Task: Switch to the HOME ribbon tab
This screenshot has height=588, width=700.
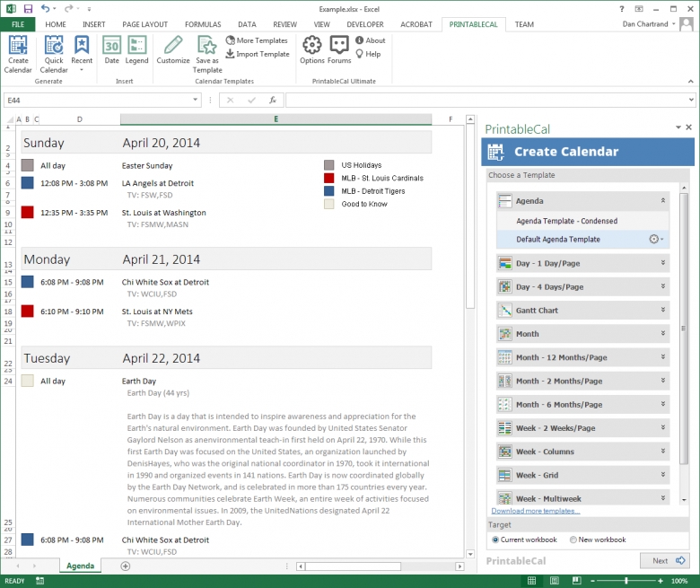Action: click(x=56, y=24)
